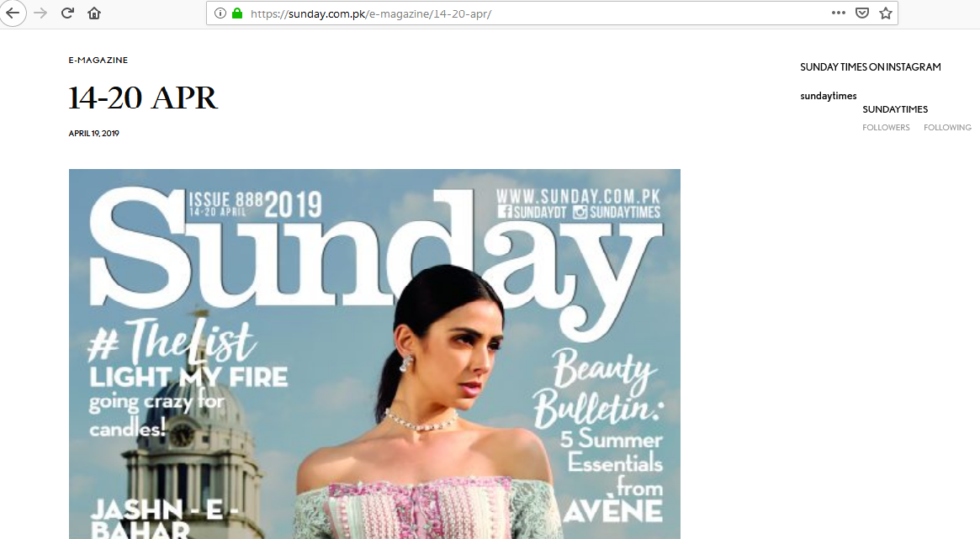Click the Sunday Times on Instagram heading
The image size is (980, 539).
(x=871, y=66)
